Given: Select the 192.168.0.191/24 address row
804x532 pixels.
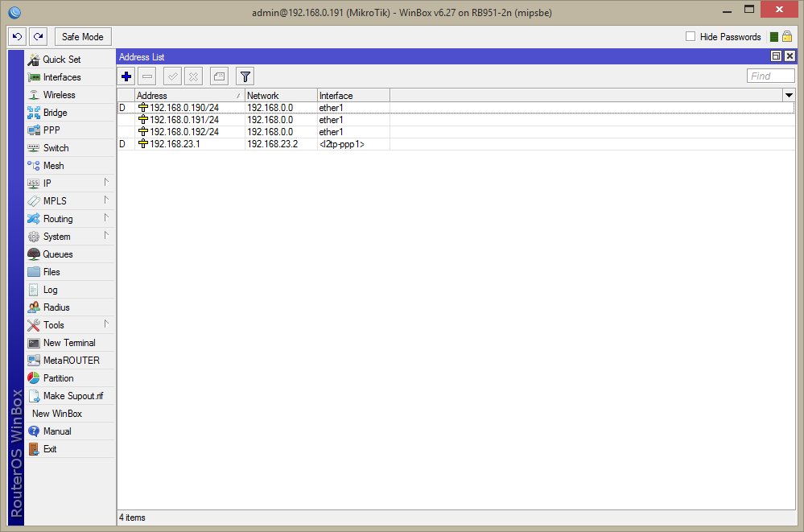Looking at the screenshot, I should 456,120.
